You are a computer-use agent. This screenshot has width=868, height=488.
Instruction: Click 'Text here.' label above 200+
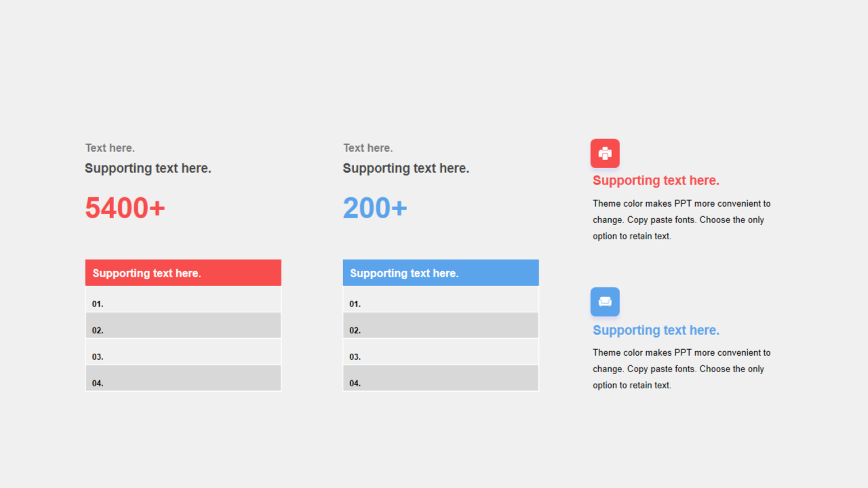pos(368,148)
